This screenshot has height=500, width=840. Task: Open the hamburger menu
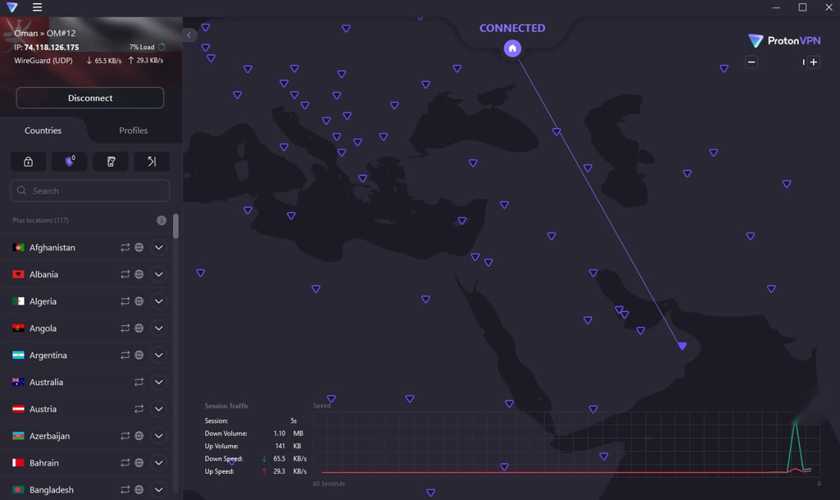coord(37,7)
